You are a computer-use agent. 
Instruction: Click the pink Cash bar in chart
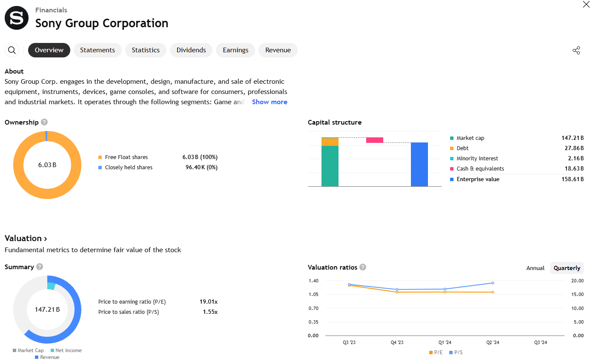375,140
